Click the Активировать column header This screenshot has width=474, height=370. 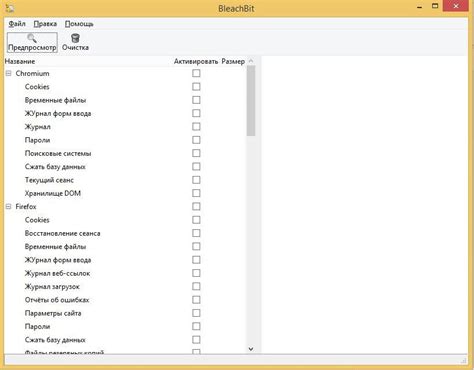tap(196, 61)
